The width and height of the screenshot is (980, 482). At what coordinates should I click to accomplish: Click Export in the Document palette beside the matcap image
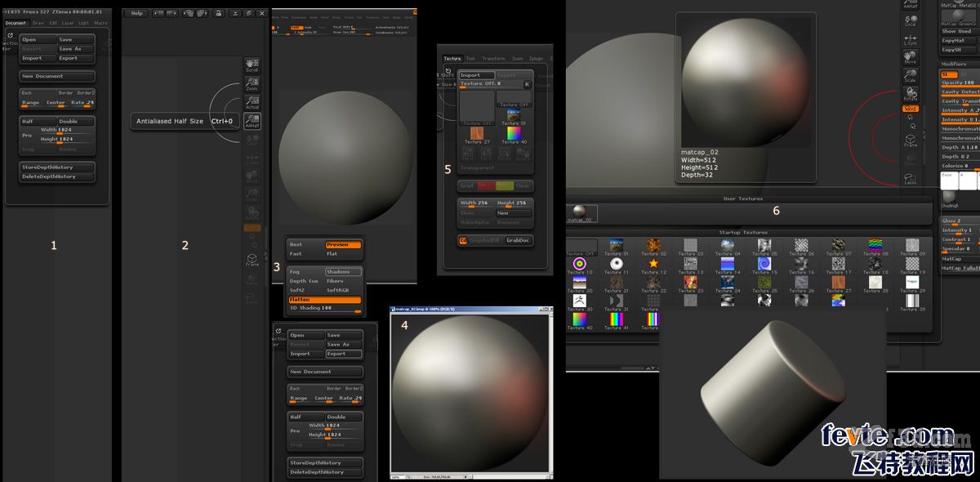(x=344, y=354)
